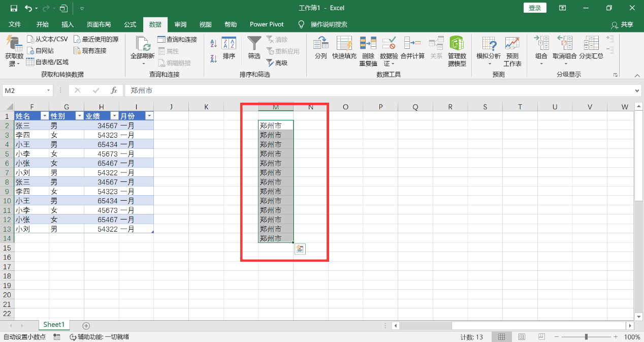
Task: Open Manage Data Model (管理数据模型)
Action: [457, 51]
